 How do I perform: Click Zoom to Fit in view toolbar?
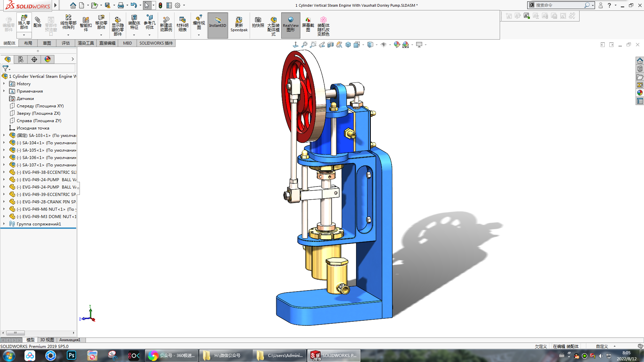tap(304, 45)
